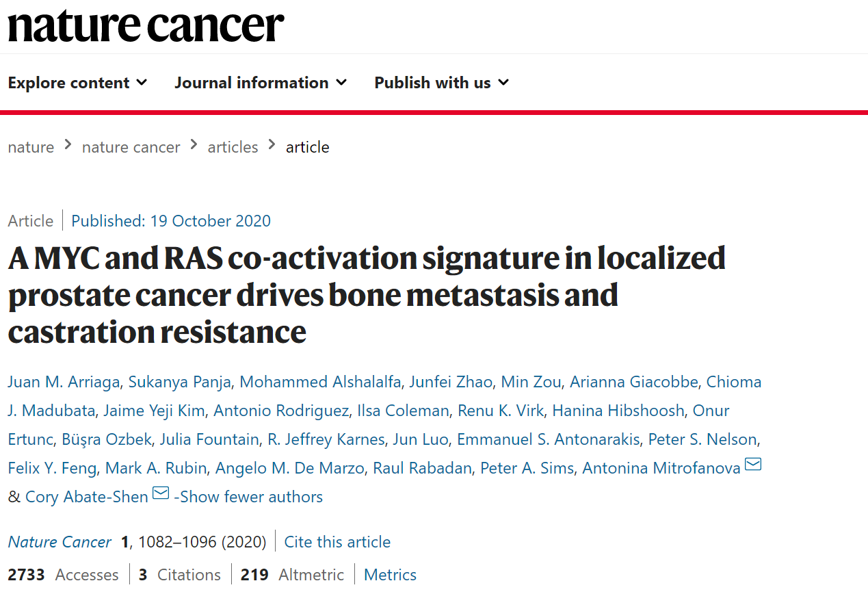This screenshot has height=594, width=868.
Task: View article Metrics page
Action: (390, 575)
